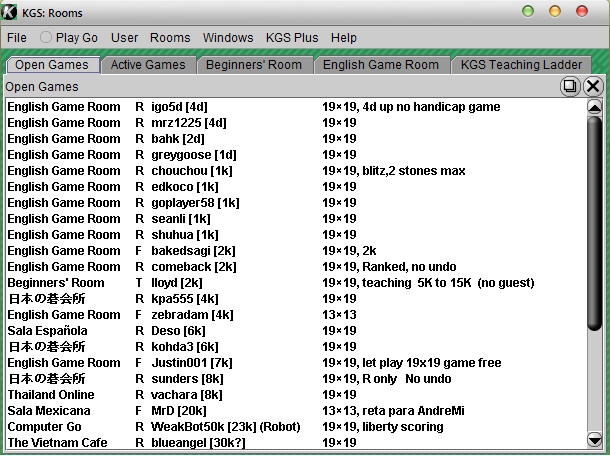
Task: Switch to the Open Games tab
Action: (53, 65)
